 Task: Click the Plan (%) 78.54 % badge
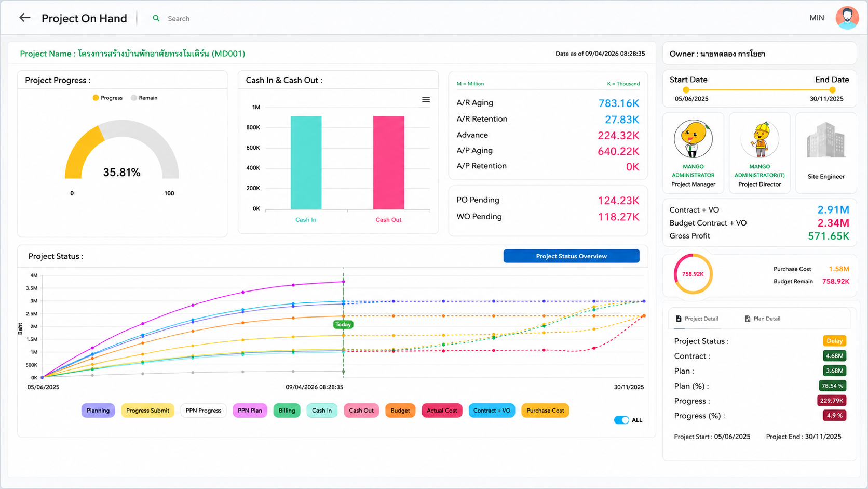833,386
